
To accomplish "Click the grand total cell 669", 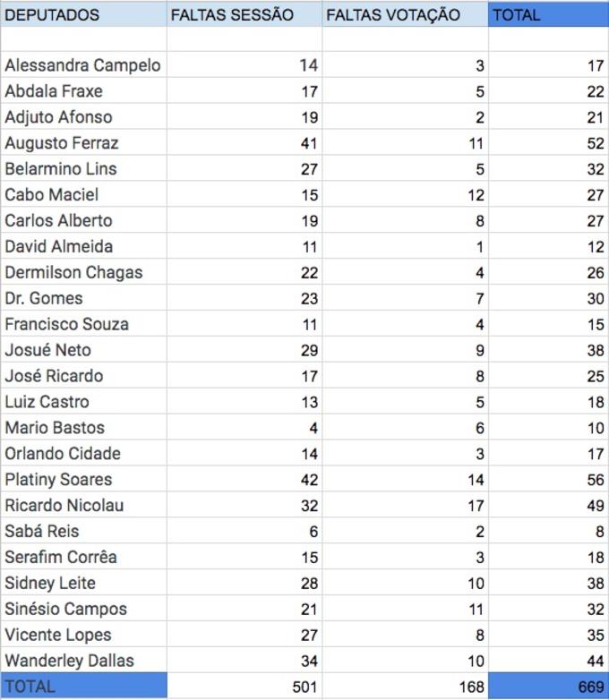I will 548,687.
